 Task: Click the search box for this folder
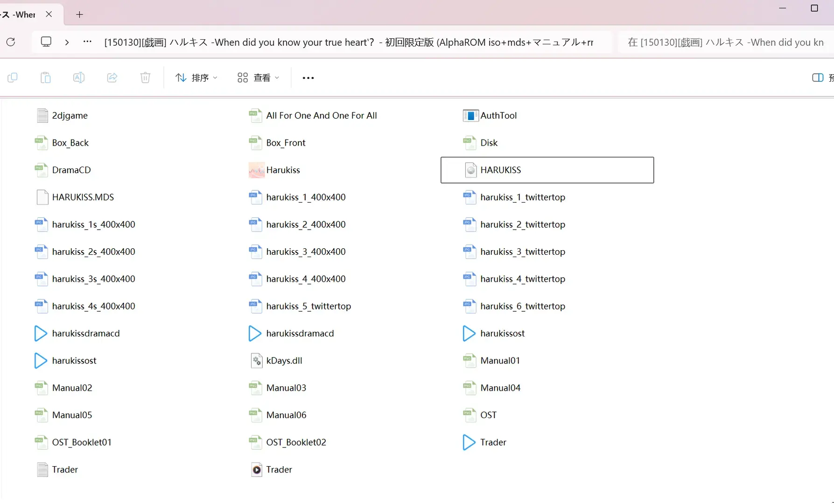click(726, 42)
